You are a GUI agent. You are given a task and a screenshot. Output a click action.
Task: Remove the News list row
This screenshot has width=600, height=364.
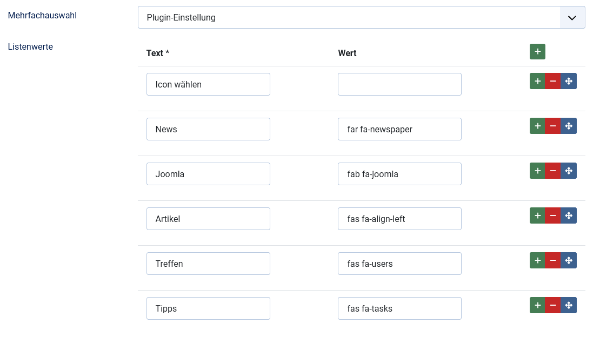coord(552,126)
